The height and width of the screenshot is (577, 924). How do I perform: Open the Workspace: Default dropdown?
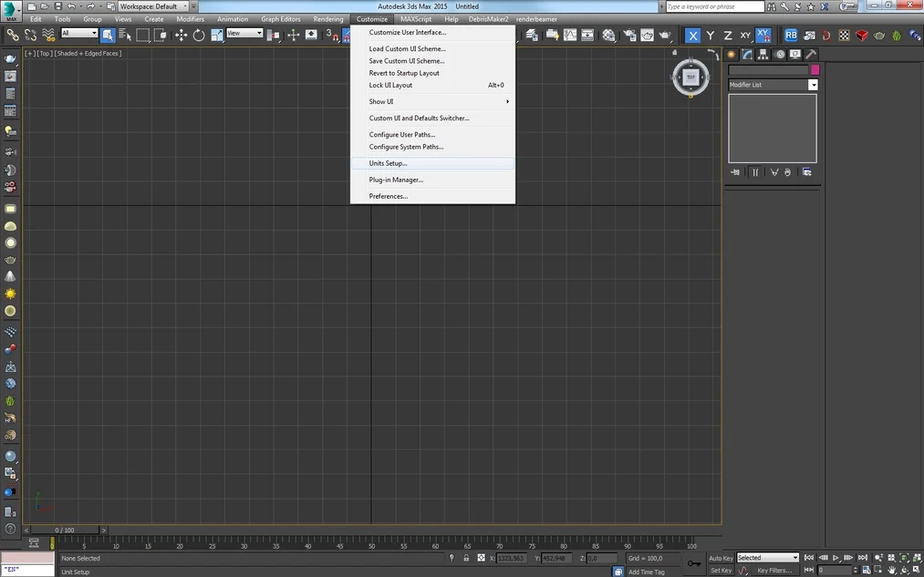click(153, 6)
